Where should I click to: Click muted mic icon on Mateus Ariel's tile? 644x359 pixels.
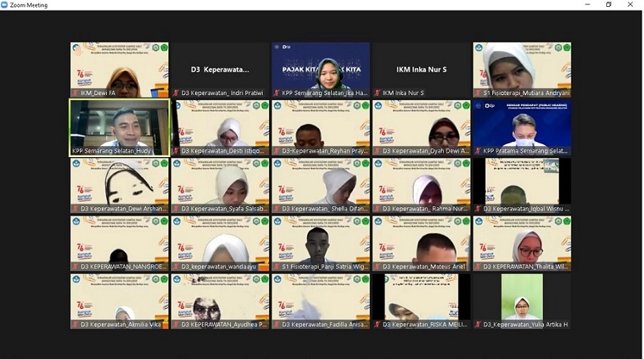click(377, 267)
